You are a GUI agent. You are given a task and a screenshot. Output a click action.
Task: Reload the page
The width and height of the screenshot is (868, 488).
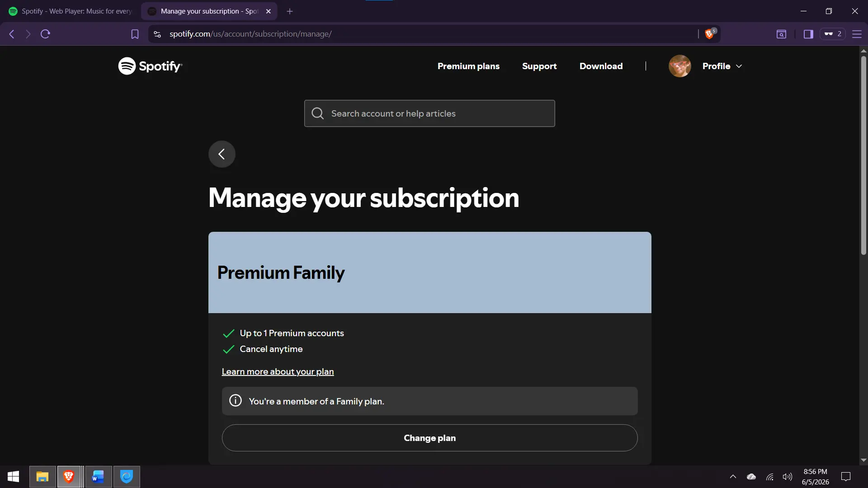[45, 34]
